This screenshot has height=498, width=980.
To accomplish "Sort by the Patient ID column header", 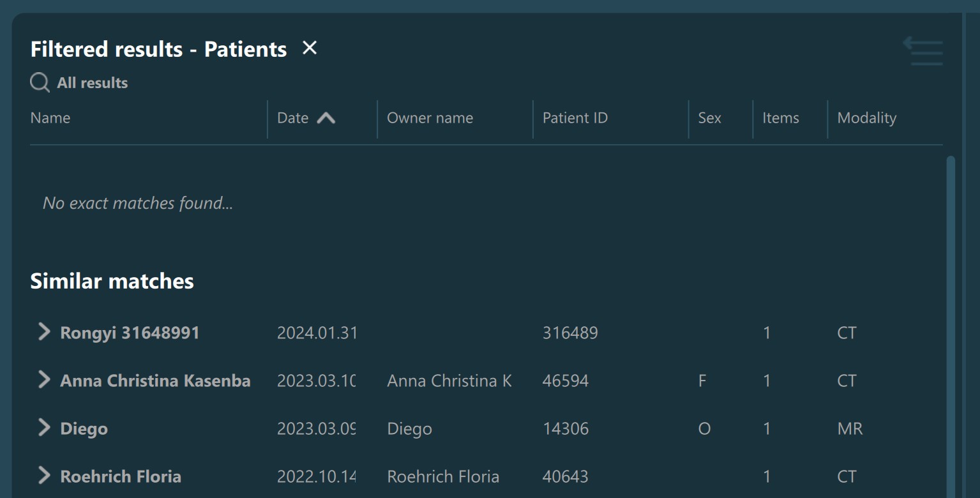I will (575, 118).
